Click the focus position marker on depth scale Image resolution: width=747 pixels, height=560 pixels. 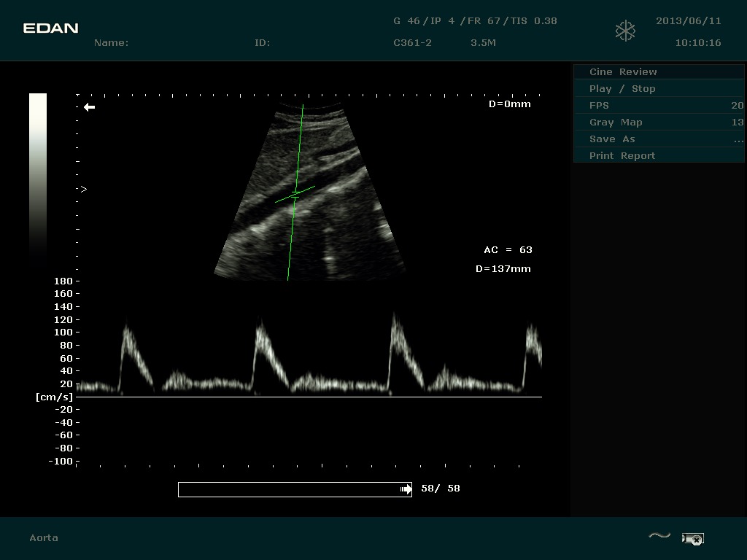[x=83, y=189]
